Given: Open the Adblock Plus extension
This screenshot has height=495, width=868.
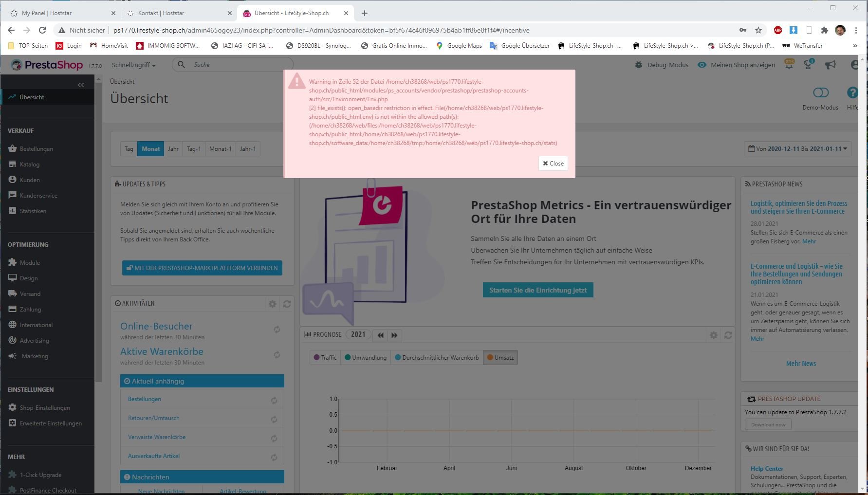Looking at the screenshot, I should pos(778,30).
